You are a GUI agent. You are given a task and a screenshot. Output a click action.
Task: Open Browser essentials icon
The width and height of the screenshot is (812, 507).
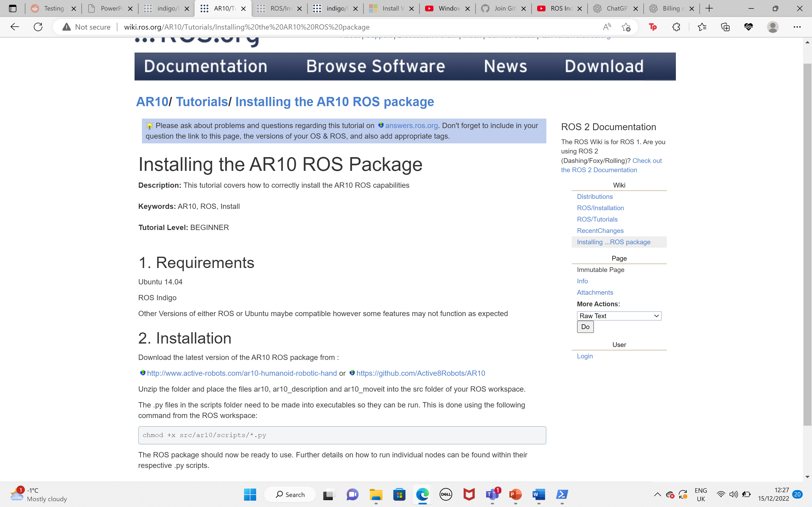(x=749, y=27)
